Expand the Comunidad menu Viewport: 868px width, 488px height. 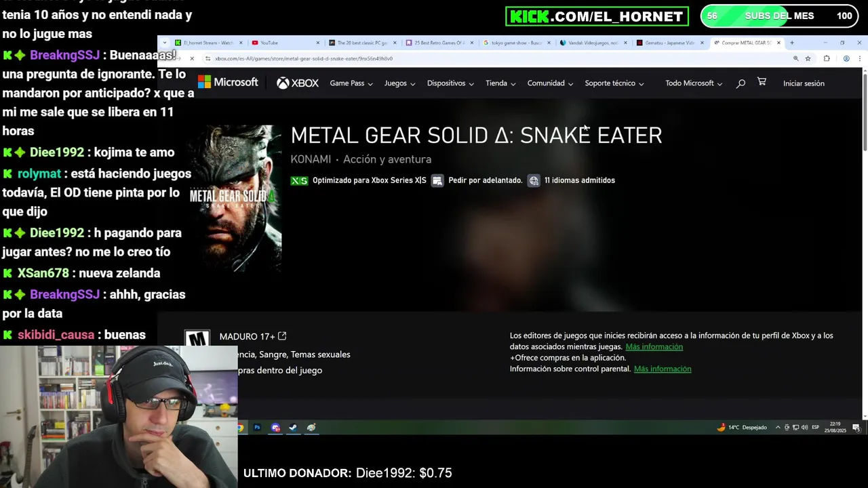tap(550, 83)
